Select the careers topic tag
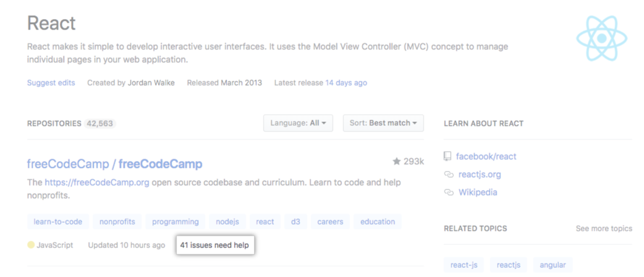The width and height of the screenshot is (644, 277). (330, 221)
